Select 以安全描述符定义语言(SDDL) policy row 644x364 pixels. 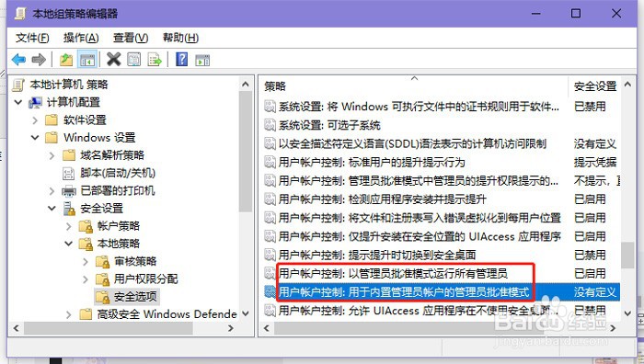pyautogui.click(x=441, y=143)
